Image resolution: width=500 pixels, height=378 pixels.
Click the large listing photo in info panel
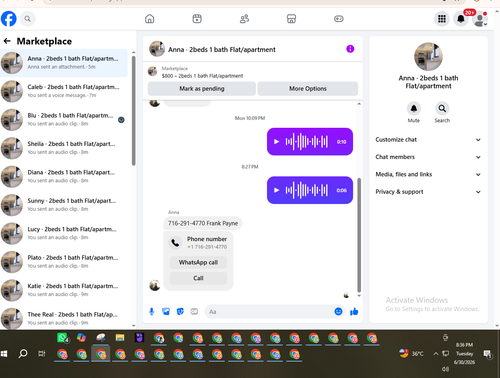click(x=428, y=57)
